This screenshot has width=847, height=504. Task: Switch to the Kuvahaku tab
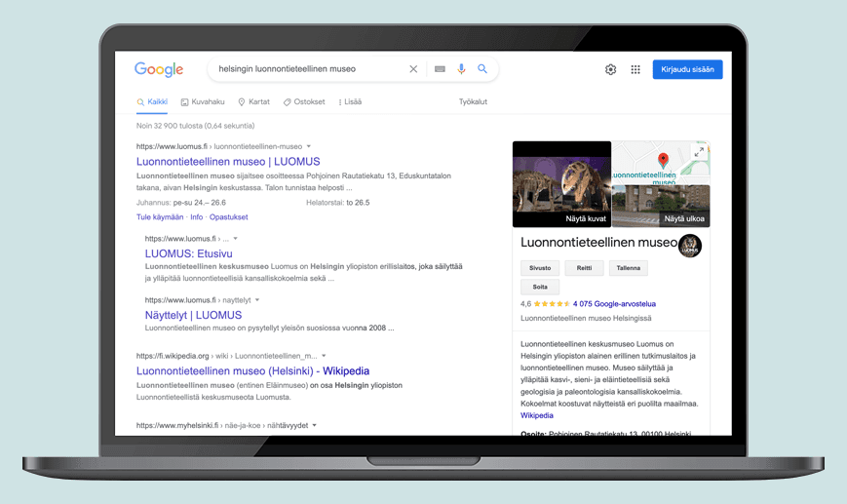(x=203, y=102)
